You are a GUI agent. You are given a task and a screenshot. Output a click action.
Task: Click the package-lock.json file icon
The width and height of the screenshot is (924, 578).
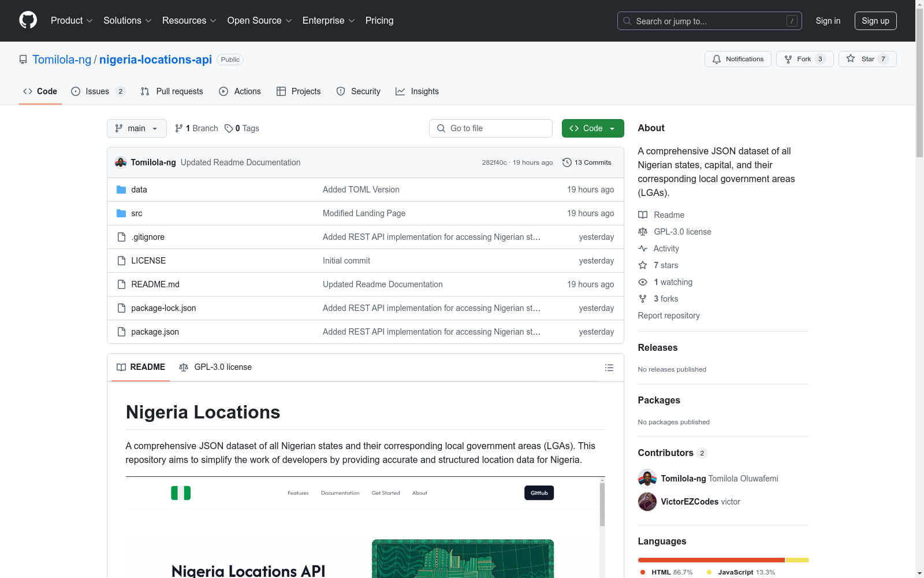[121, 308]
